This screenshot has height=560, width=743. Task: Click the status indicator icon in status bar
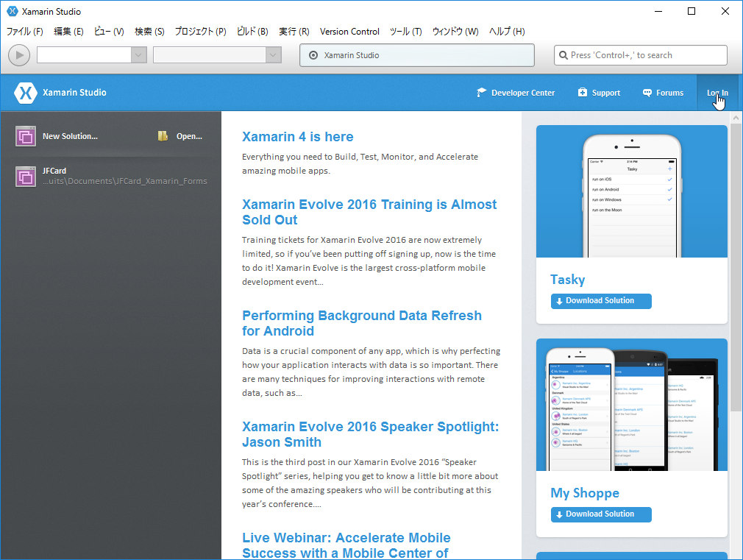pos(313,55)
